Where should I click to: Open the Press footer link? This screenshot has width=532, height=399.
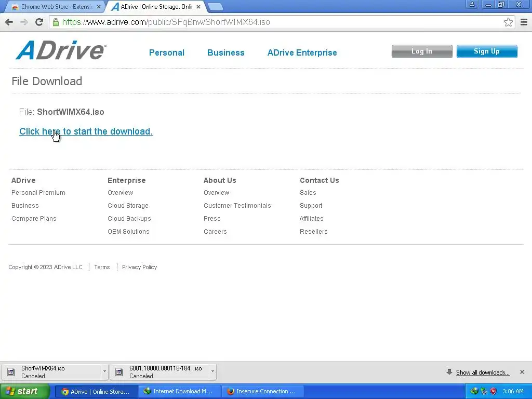212,219
